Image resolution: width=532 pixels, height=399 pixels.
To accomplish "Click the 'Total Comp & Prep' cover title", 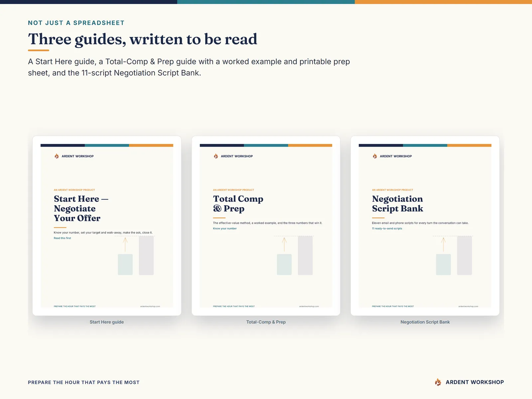I will [x=238, y=203].
